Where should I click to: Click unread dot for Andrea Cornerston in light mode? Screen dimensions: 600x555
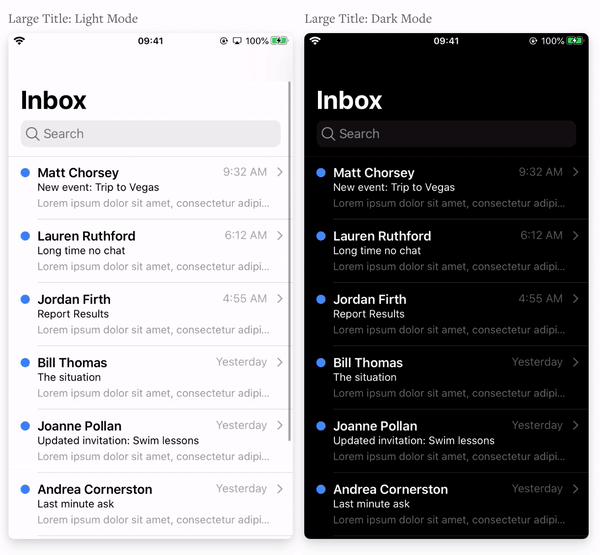tap(25, 489)
